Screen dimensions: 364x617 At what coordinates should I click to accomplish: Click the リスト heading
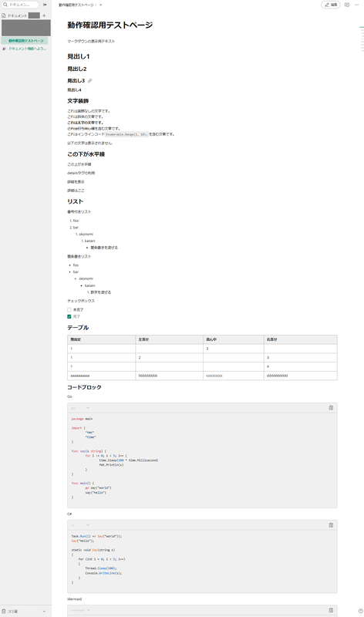pyautogui.click(x=75, y=201)
